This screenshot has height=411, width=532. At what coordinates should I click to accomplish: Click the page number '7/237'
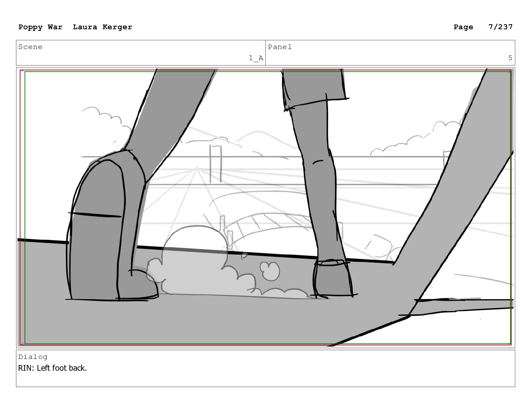click(x=500, y=27)
